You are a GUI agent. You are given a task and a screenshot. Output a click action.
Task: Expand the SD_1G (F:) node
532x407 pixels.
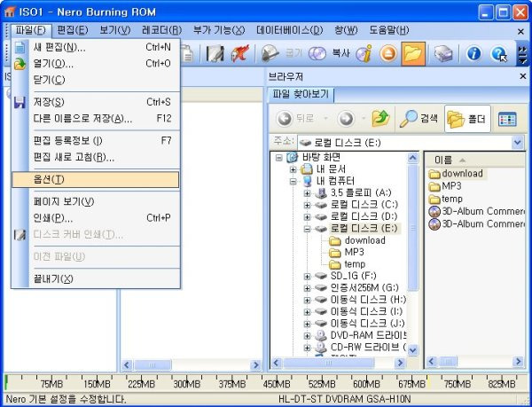coord(307,277)
